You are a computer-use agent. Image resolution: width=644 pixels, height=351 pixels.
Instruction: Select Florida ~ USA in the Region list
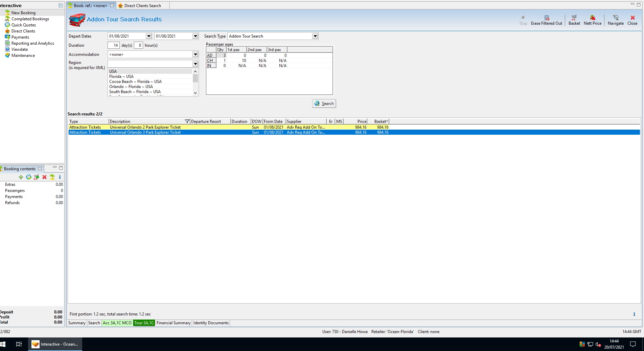150,76
